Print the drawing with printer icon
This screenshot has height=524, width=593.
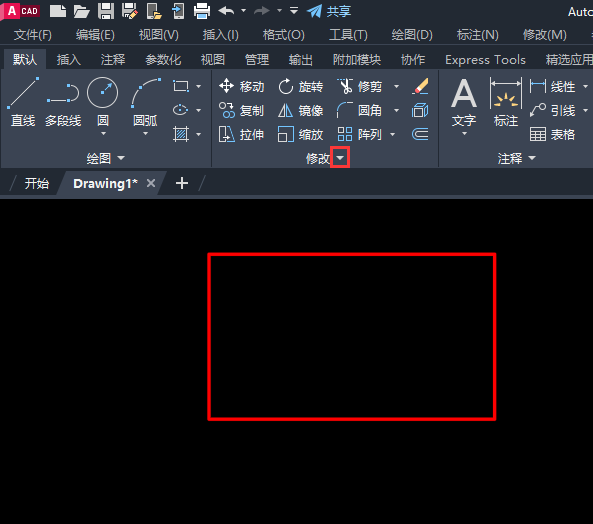(x=202, y=11)
